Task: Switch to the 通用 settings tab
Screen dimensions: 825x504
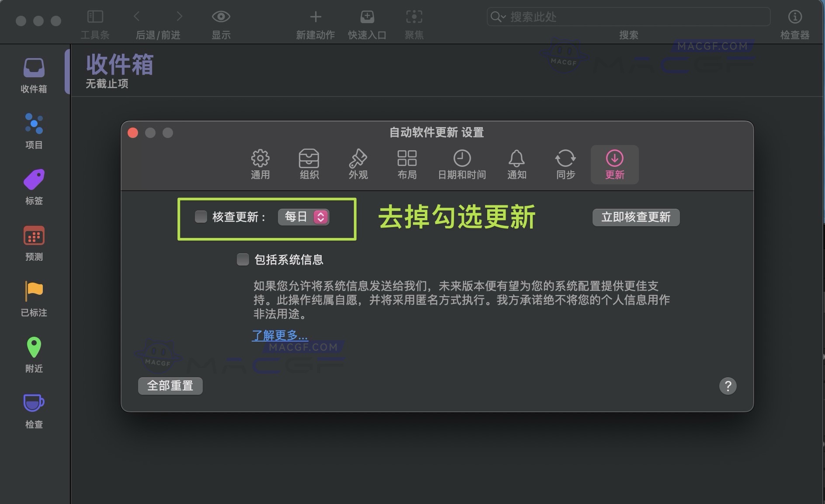Action: [x=260, y=164]
